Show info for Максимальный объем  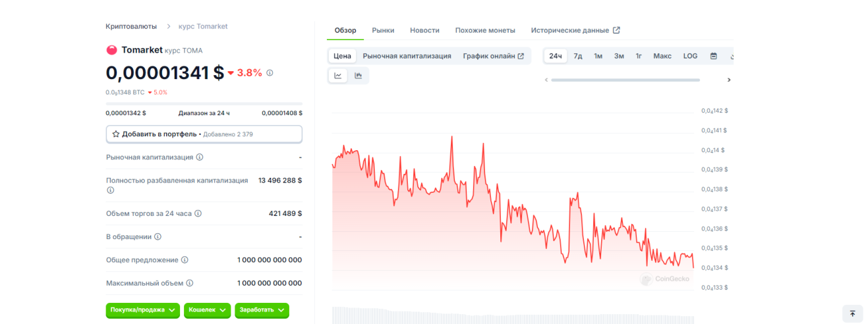click(x=189, y=283)
